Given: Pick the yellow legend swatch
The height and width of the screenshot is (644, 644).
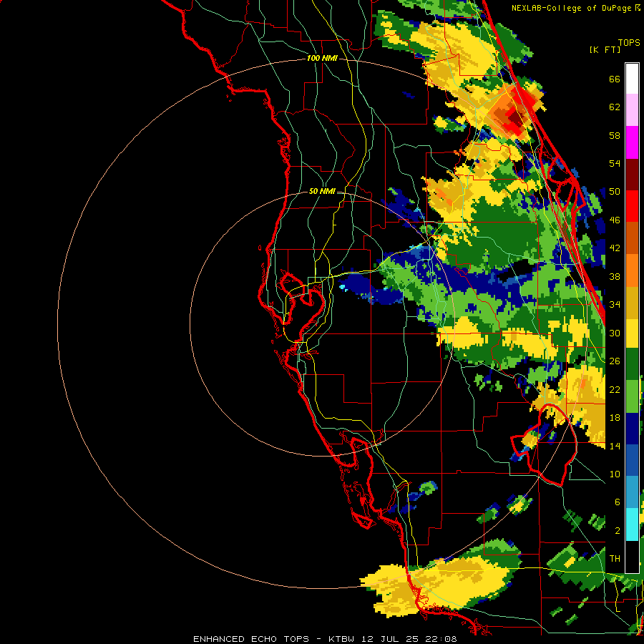Looking at the screenshot, I should [x=632, y=333].
